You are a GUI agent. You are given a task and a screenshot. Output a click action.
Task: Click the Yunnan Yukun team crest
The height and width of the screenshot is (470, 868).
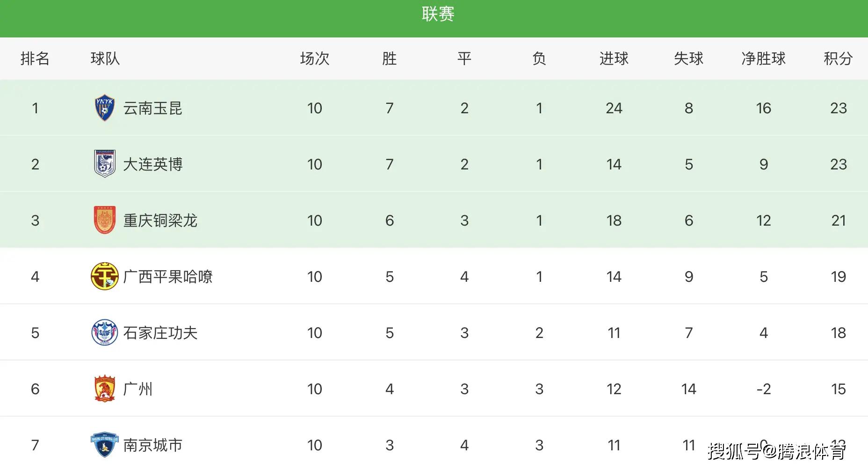[x=105, y=108]
